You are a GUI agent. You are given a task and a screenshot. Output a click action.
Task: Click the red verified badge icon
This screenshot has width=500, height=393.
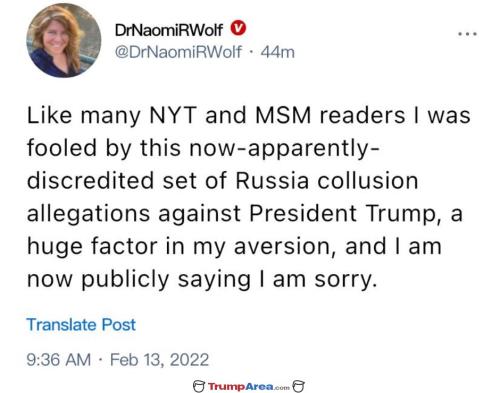pyautogui.click(x=238, y=28)
